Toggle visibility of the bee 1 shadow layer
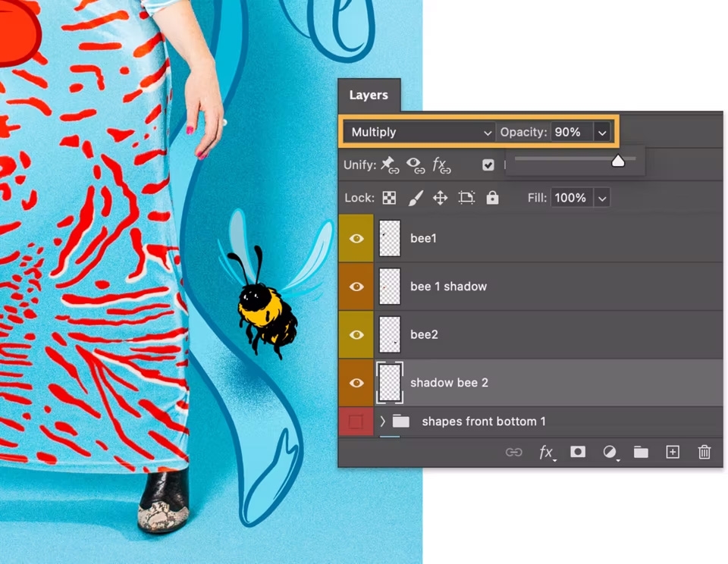 click(356, 287)
